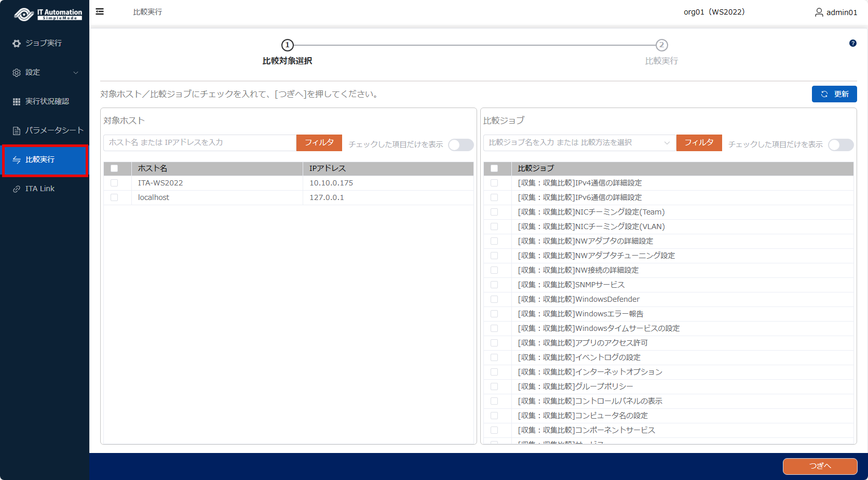
Task: Click the admin01 user name
Action: (842, 12)
